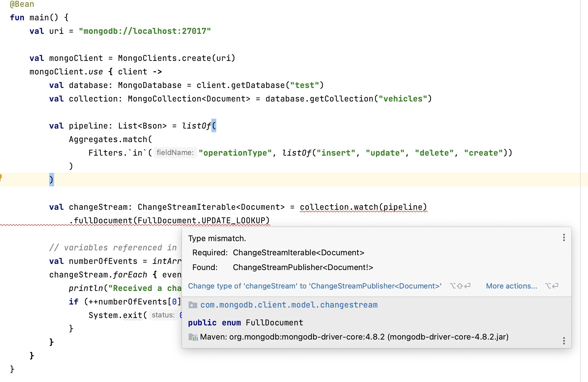
Task: Click the Maven library icon in the popup
Action: pyautogui.click(x=193, y=337)
